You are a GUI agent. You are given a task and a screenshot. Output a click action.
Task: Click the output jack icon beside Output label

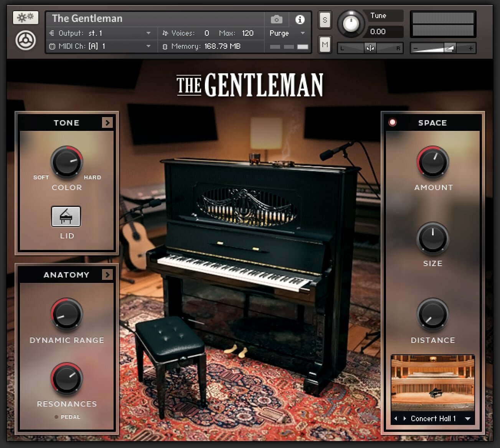(52, 33)
